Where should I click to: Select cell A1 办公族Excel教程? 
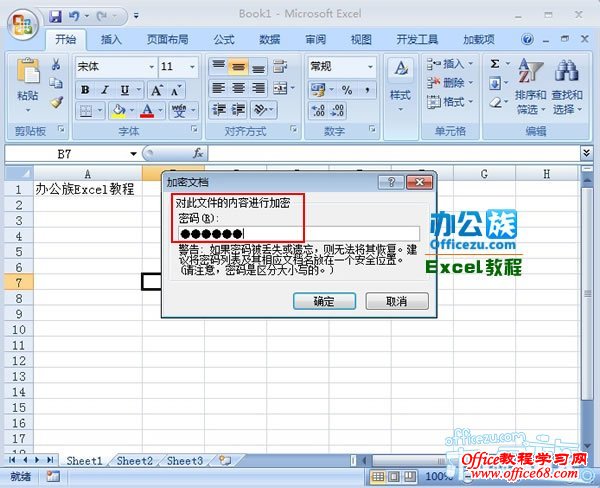(x=88, y=189)
